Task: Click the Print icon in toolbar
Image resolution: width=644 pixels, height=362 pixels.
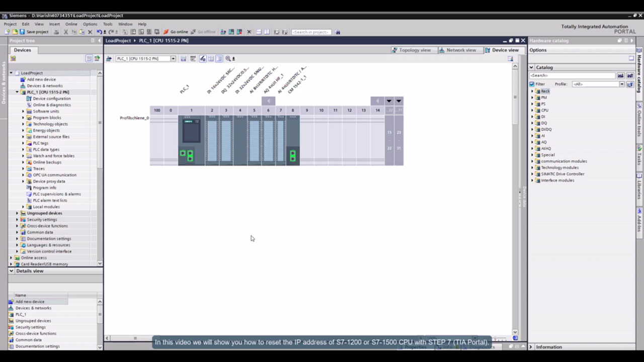Action: 56,32
